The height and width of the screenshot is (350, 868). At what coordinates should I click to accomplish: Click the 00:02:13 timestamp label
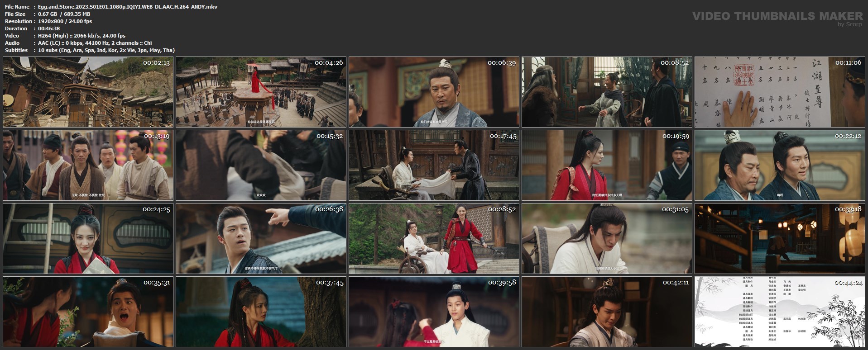pos(157,63)
